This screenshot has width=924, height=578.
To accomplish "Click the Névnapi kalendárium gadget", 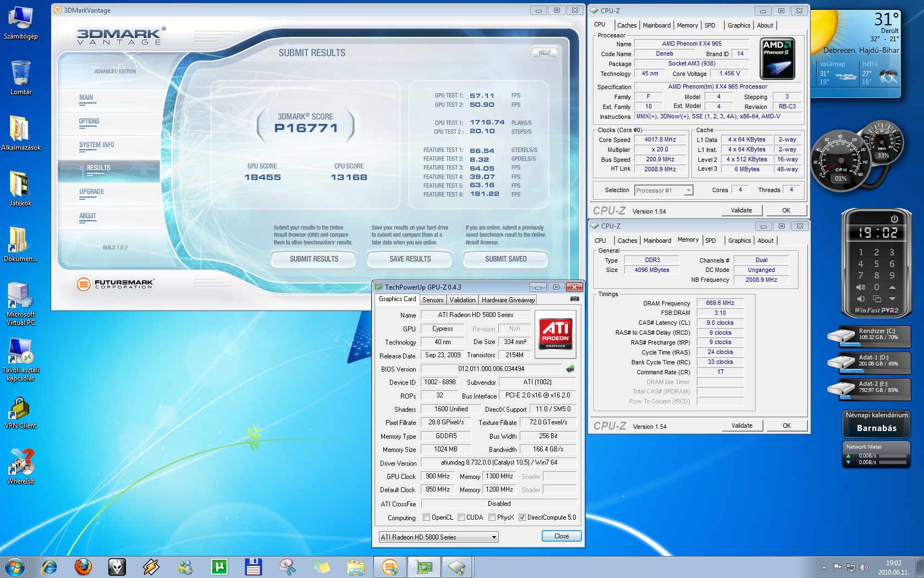I will [876, 423].
